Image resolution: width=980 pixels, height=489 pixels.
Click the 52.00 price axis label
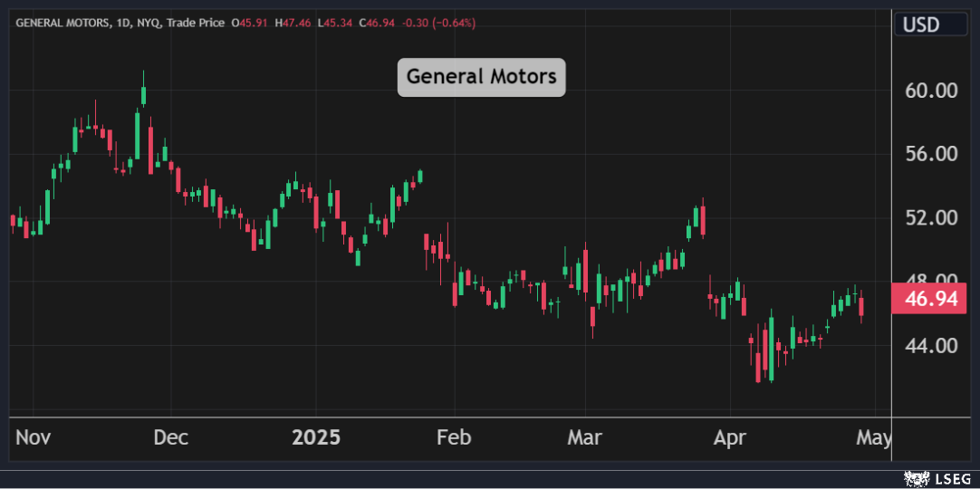[x=931, y=218]
